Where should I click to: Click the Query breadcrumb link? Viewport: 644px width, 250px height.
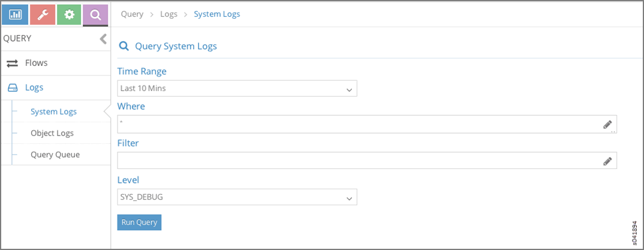coord(132,14)
